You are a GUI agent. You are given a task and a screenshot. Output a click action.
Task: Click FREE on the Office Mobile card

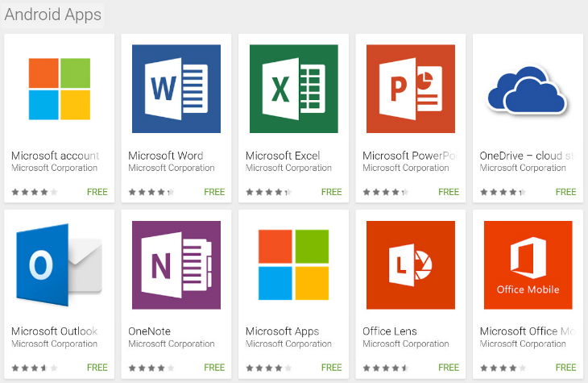(565, 367)
